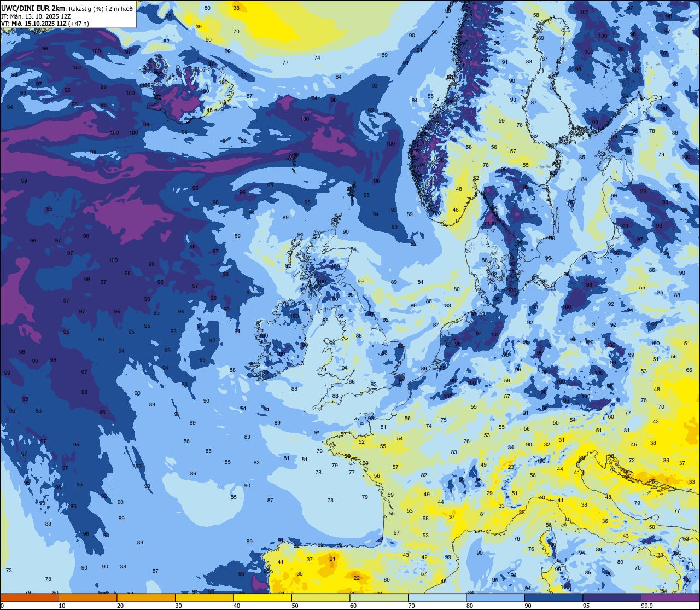Select the 60–70 pale green legend segment
Image resolution: width=700 pixels, height=610 pixels.
[379, 597]
